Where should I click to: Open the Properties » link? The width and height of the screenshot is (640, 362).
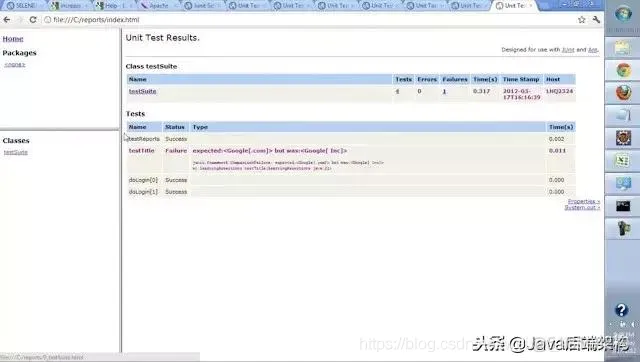[x=584, y=201]
